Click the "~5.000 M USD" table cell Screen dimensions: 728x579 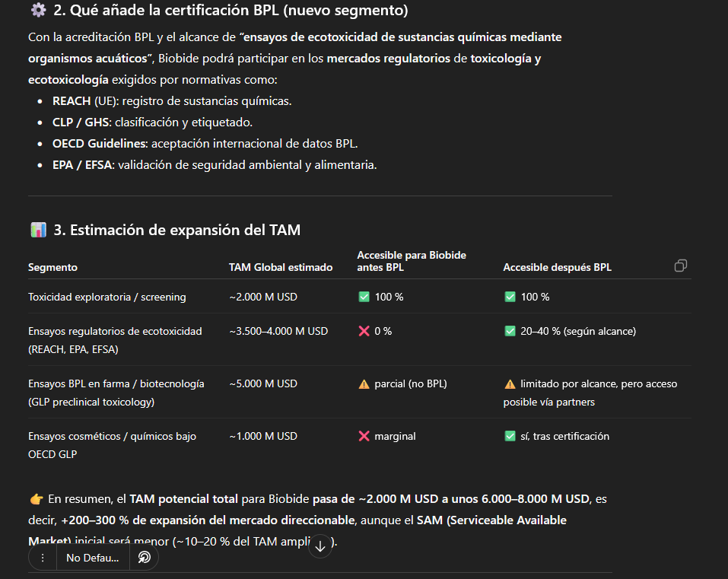[x=263, y=383]
